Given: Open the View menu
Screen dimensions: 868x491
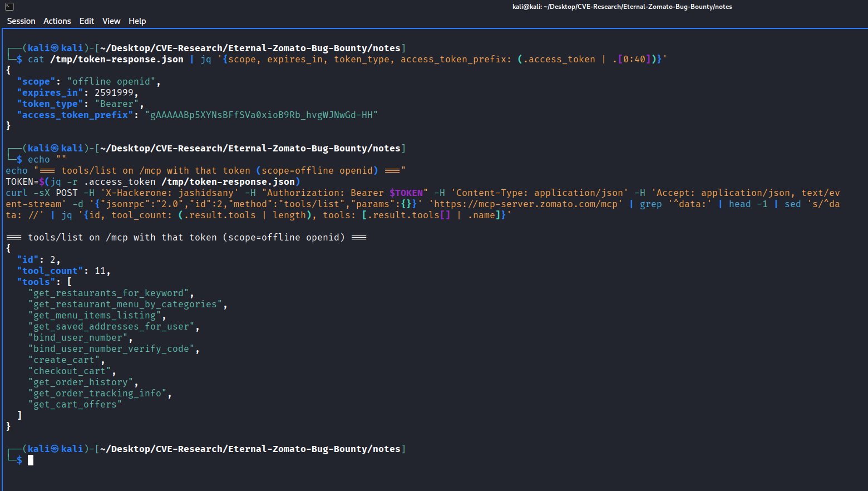Looking at the screenshot, I should (x=111, y=21).
